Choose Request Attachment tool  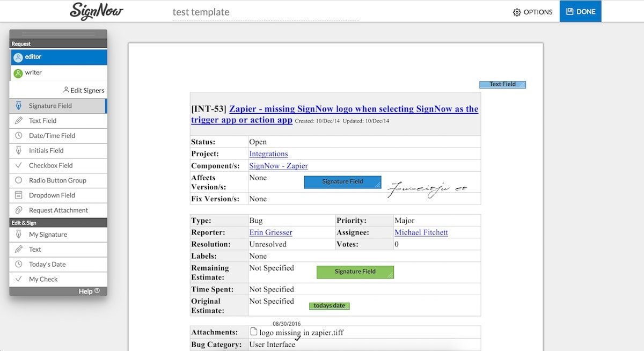tap(58, 210)
